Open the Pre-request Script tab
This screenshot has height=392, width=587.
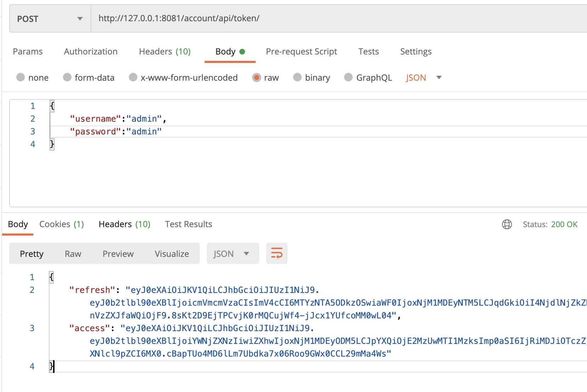point(301,52)
